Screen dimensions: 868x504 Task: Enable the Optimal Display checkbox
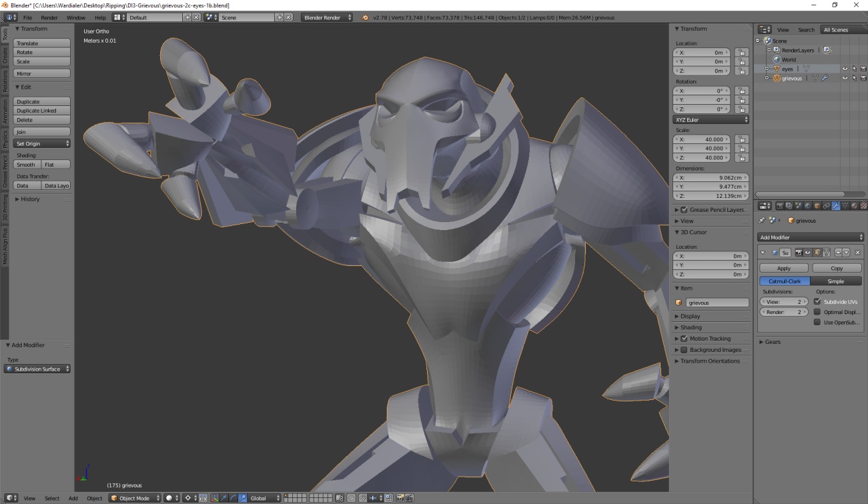817,312
